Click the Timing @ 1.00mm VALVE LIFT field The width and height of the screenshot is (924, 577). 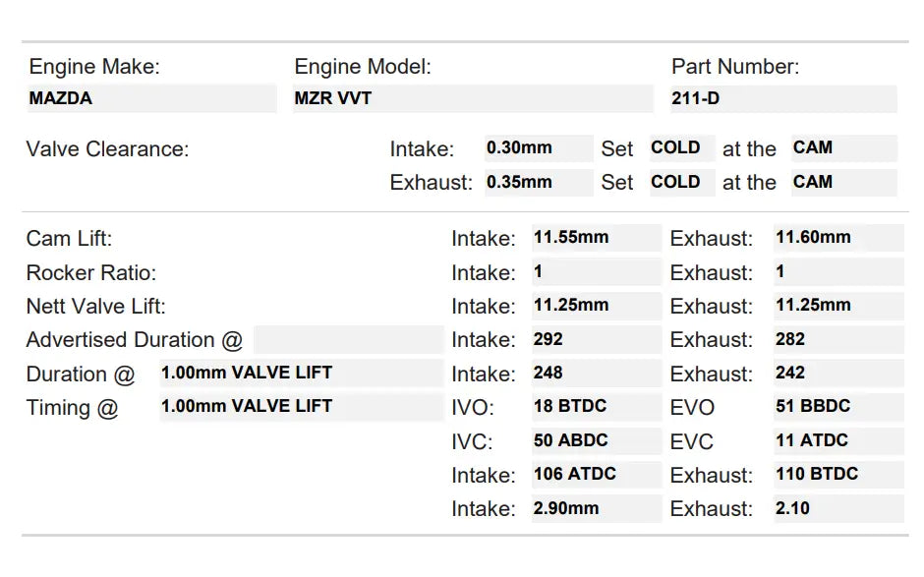pos(301,407)
